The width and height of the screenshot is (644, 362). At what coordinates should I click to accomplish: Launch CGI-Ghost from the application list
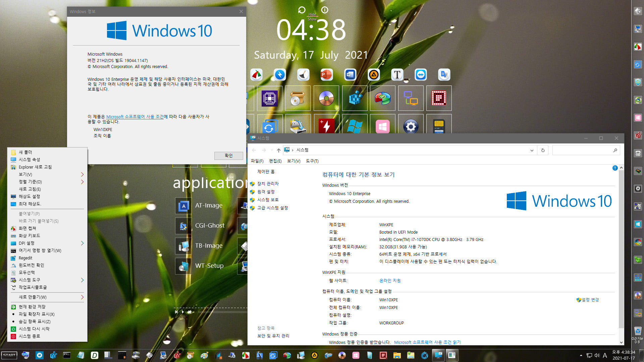tap(201, 226)
